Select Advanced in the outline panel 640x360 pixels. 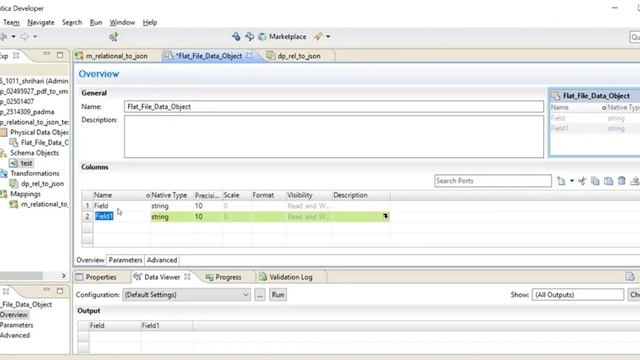click(x=15, y=336)
